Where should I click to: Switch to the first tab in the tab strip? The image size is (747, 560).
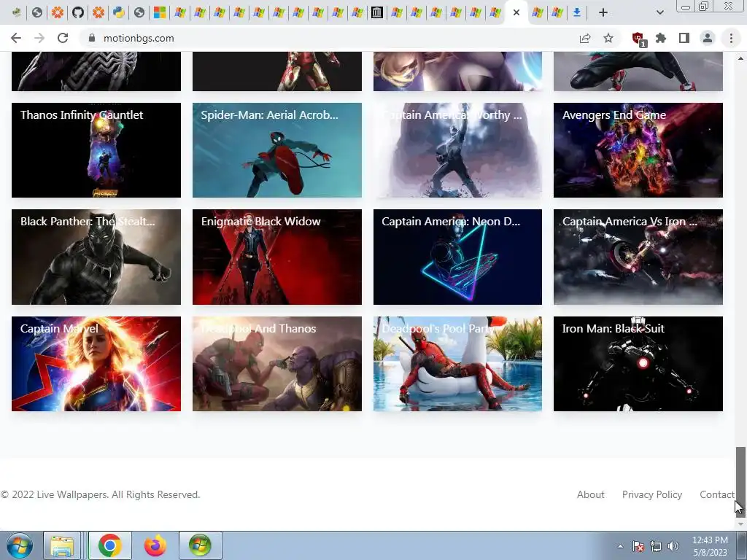[x=17, y=13]
